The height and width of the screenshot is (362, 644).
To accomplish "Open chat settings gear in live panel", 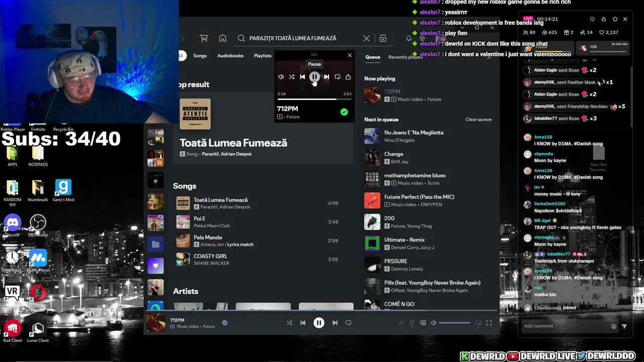I will pos(615,19).
